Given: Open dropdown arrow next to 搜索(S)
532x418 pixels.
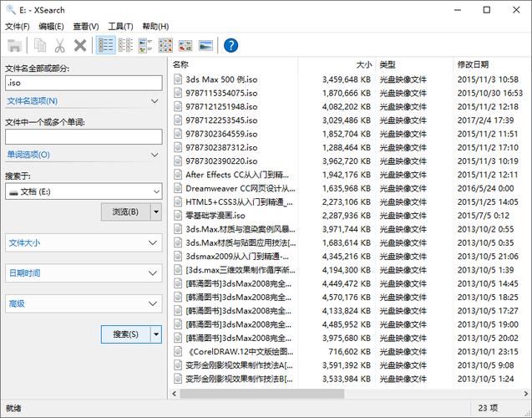Looking at the screenshot, I should point(156,334).
